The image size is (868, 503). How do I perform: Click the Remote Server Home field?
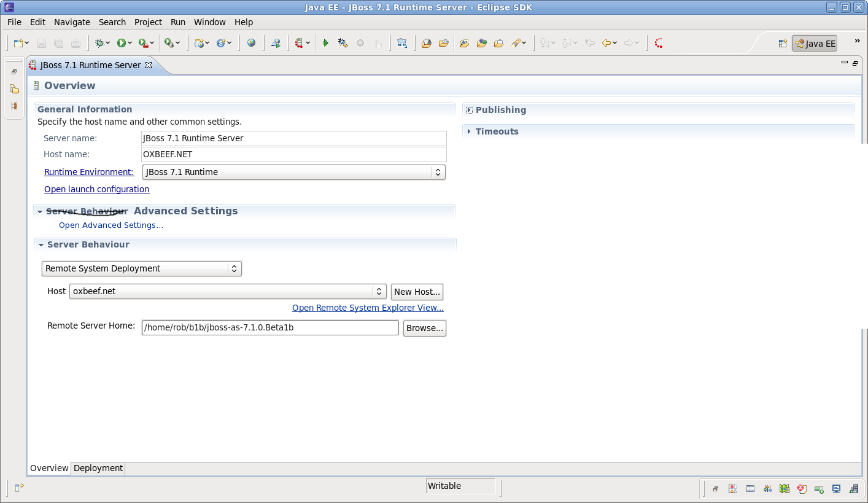pyautogui.click(x=270, y=327)
